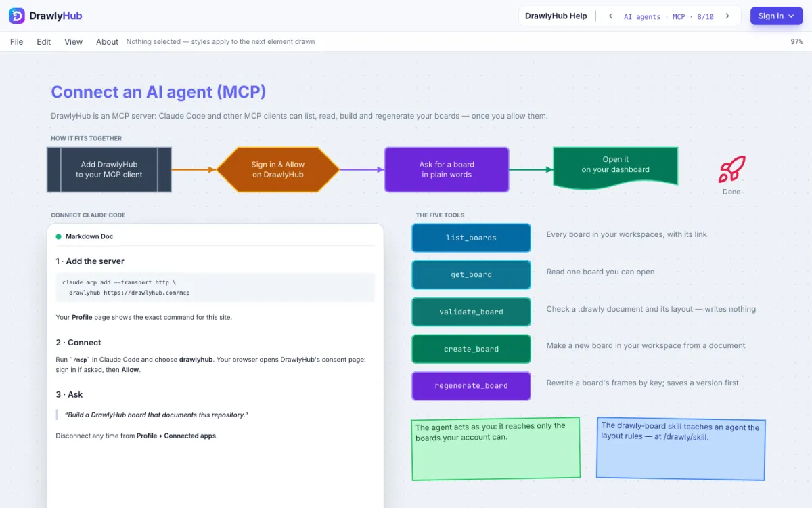Click the AI agents · MCP · 8/10 page indicator
The width and height of the screenshot is (812, 508).
coord(669,17)
